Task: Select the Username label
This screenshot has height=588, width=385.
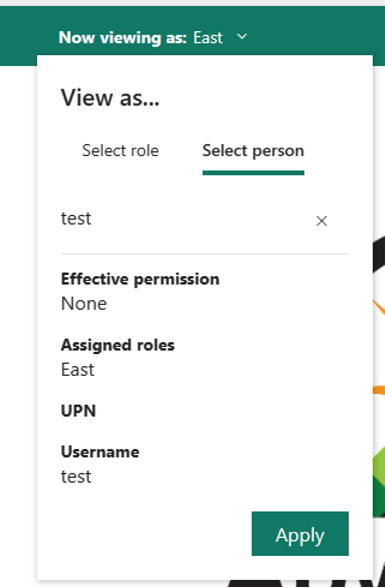Action: pos(100,452)
